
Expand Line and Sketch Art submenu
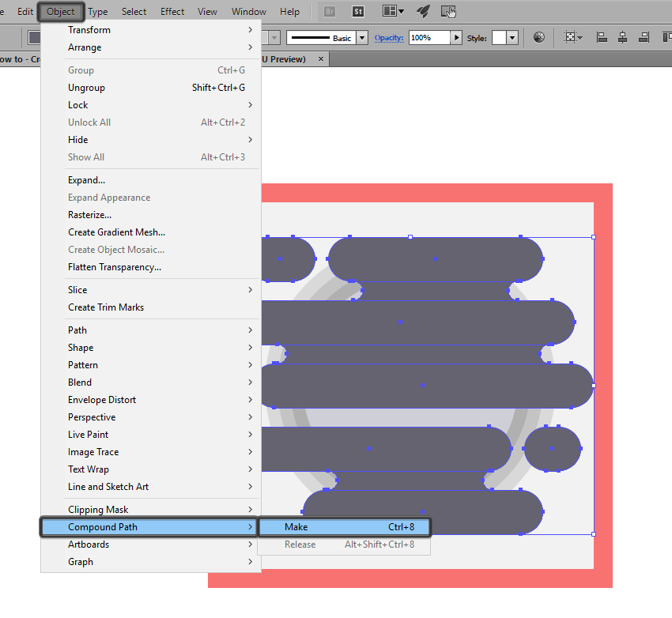[x=151, y=487]
